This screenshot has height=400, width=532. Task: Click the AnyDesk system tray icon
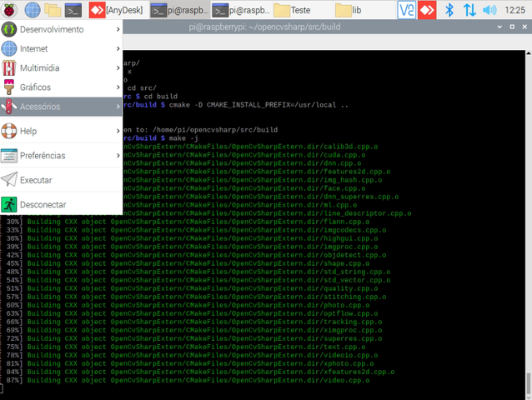[427, 10]
